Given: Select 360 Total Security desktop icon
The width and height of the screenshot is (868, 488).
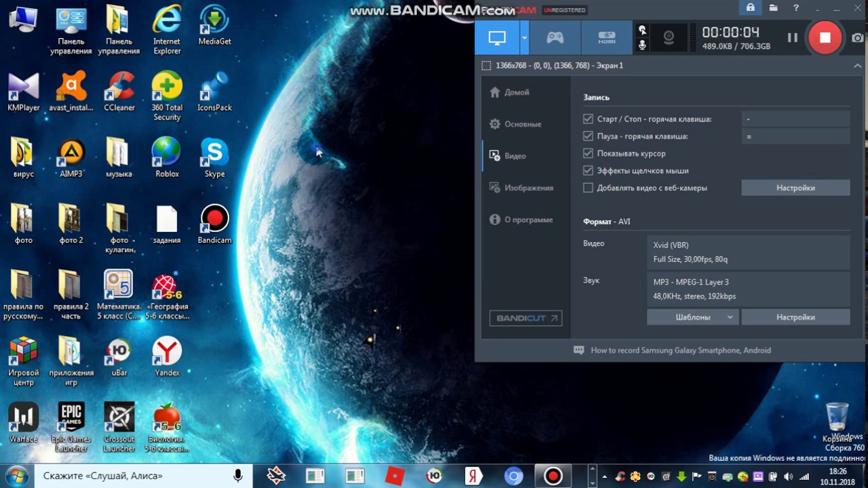Looking at the screenshot, I should click(167, 96).
